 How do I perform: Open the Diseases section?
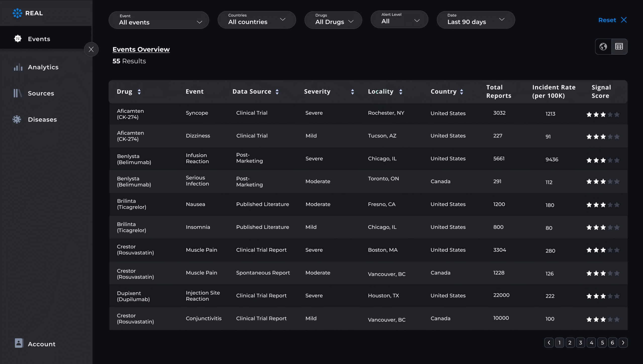tap(42, 119)
